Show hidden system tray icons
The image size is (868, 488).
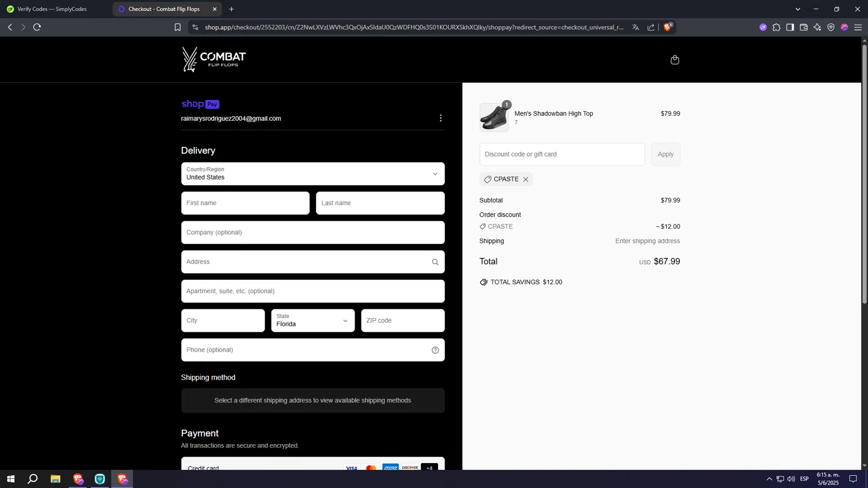click(x=769, y=479)
